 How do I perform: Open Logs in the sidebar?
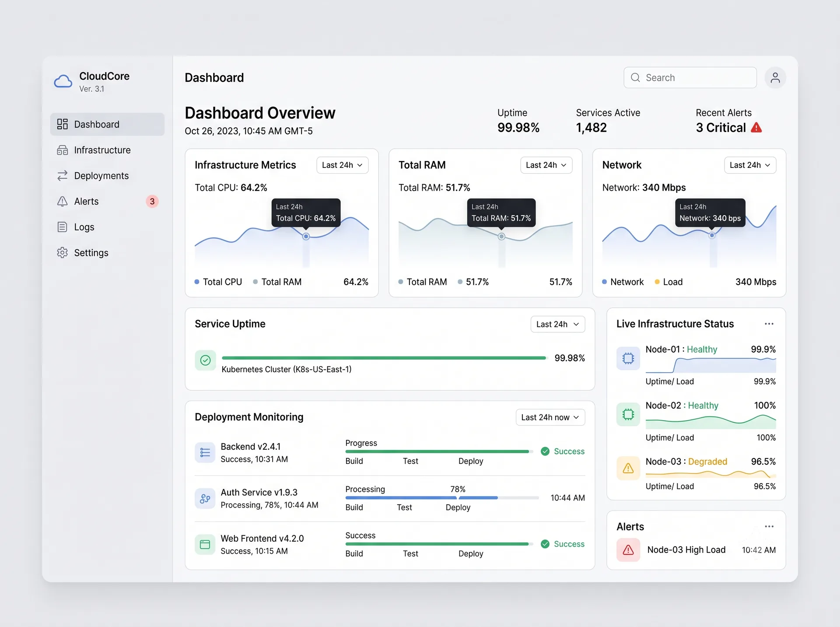tap(107, 227)
